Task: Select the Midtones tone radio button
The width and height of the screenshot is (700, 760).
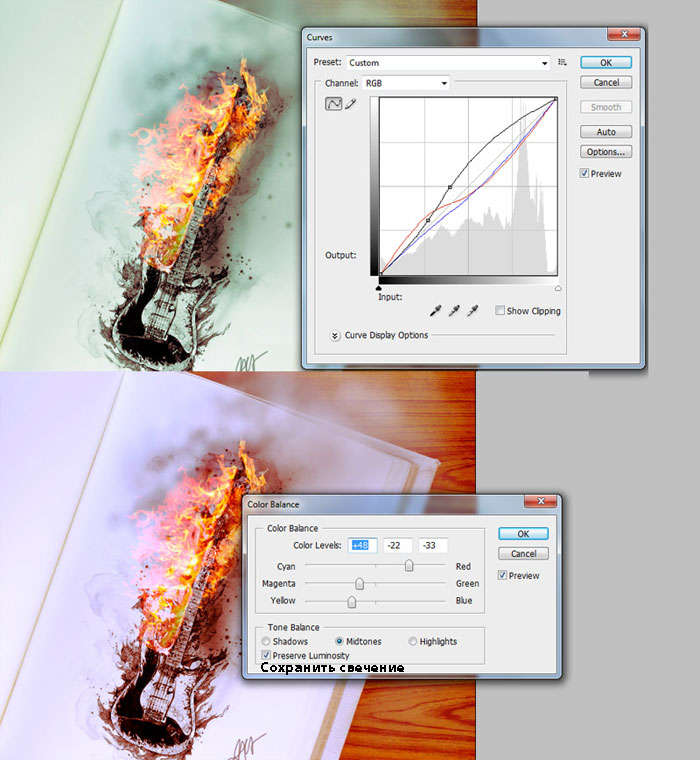Action: tap(339, 641)
